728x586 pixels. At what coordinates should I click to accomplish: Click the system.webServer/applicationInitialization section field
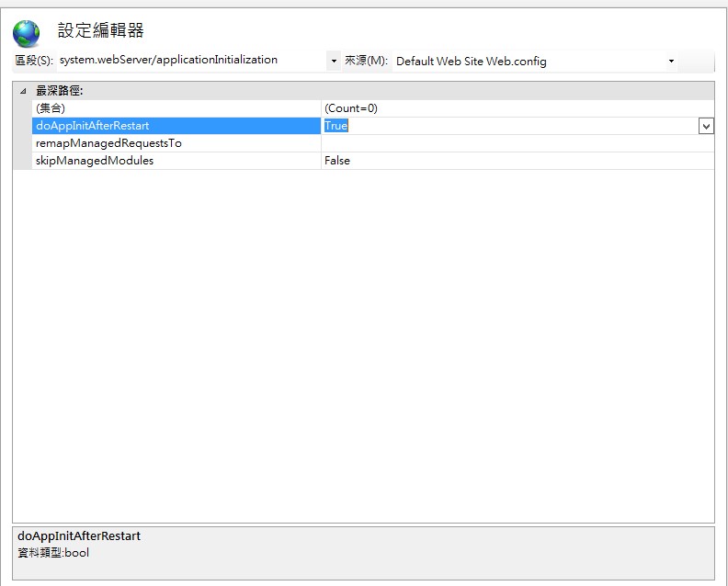tap(191, 61)
